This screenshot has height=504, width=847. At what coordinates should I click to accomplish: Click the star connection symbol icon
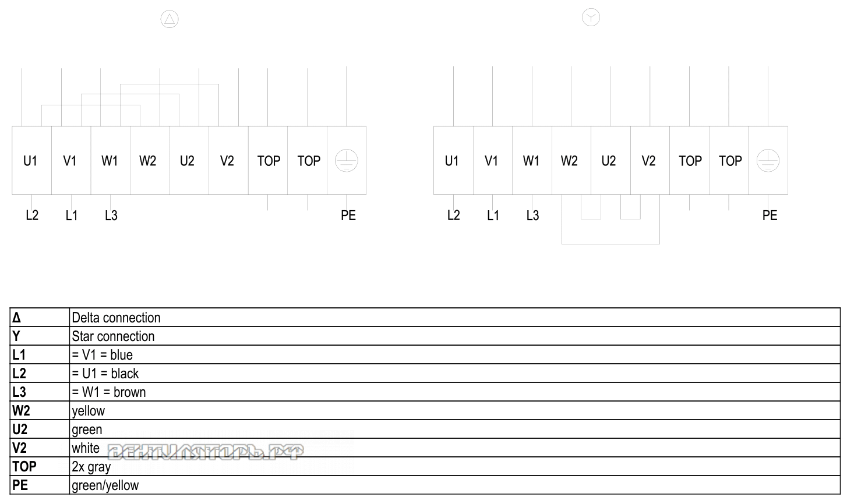[591, 17]
